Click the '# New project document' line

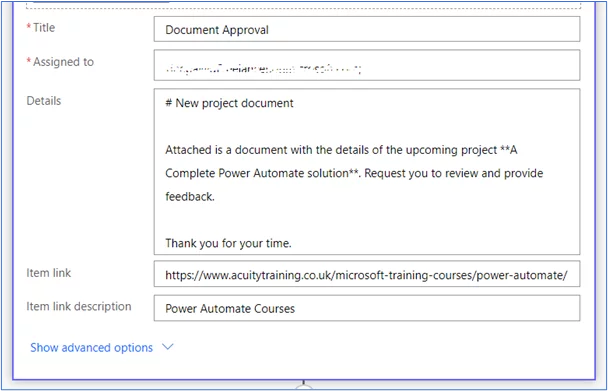229,103
